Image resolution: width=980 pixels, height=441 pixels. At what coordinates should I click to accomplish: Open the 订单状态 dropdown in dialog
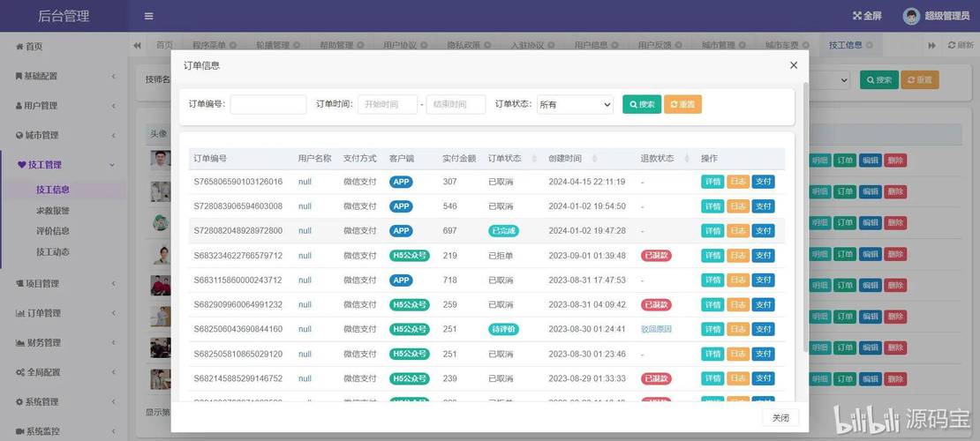coord(575,105)
